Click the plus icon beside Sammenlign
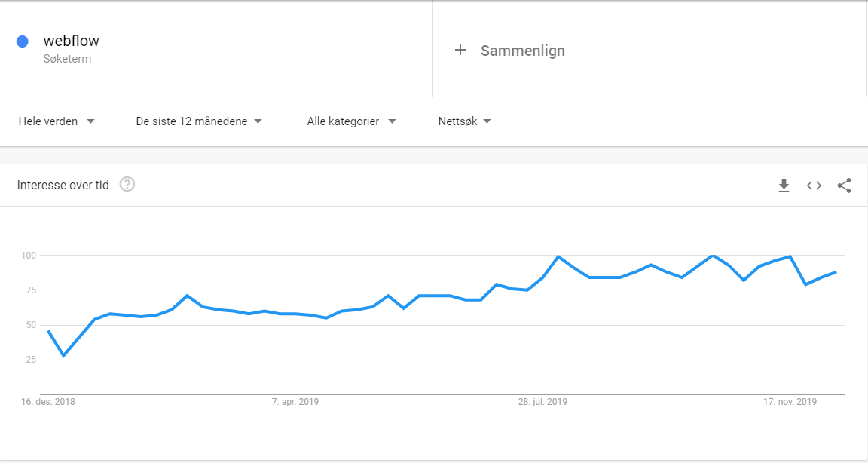868x463 pixels. pos(460,51)
